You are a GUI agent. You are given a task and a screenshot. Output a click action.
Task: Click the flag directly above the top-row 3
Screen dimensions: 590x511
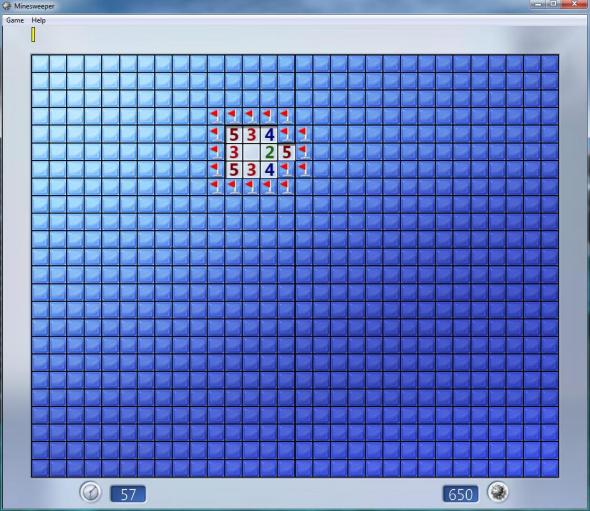coord(251,117)
